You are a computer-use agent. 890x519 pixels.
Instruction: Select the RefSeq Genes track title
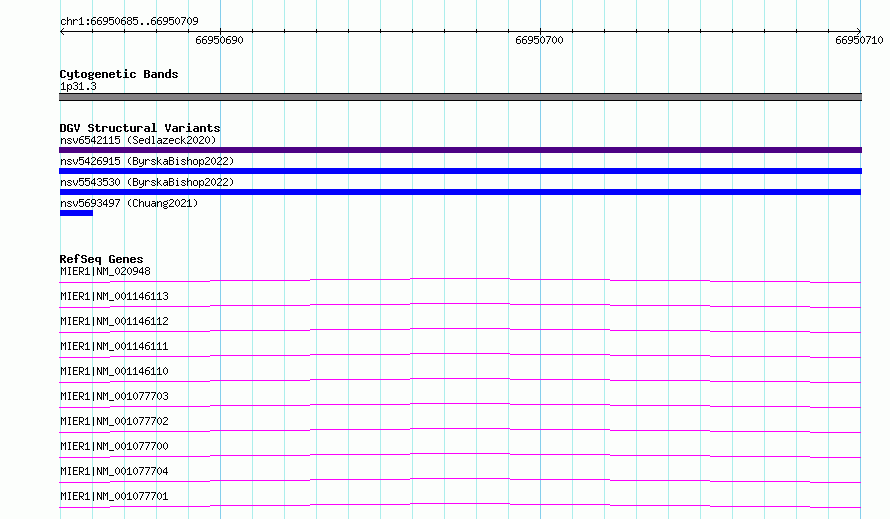pos(101,259)
